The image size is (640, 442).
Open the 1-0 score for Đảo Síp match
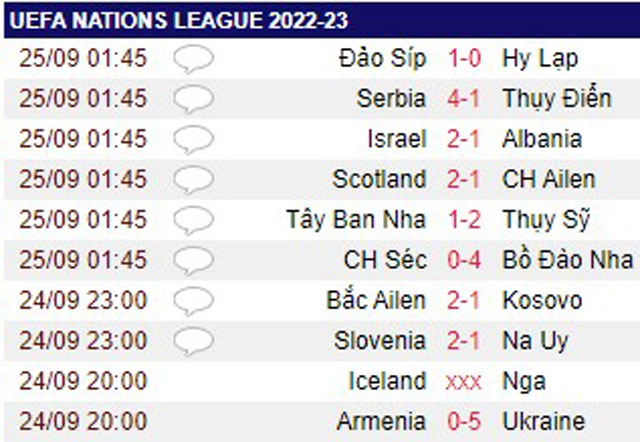point(464,58)
